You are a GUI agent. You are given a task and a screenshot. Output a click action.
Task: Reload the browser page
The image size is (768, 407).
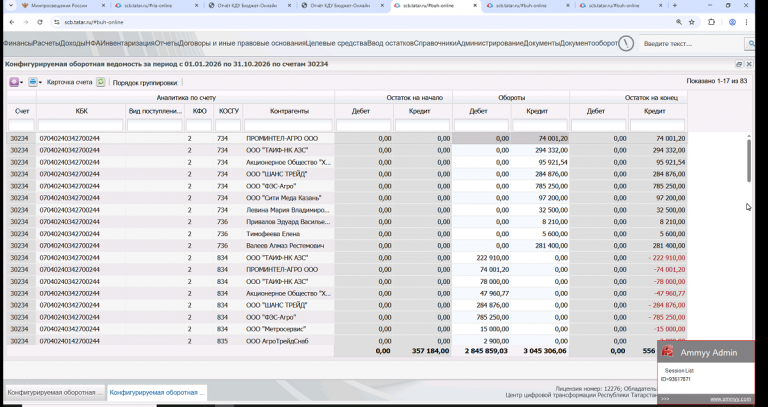pyautogui.click(x=40, y=22)
